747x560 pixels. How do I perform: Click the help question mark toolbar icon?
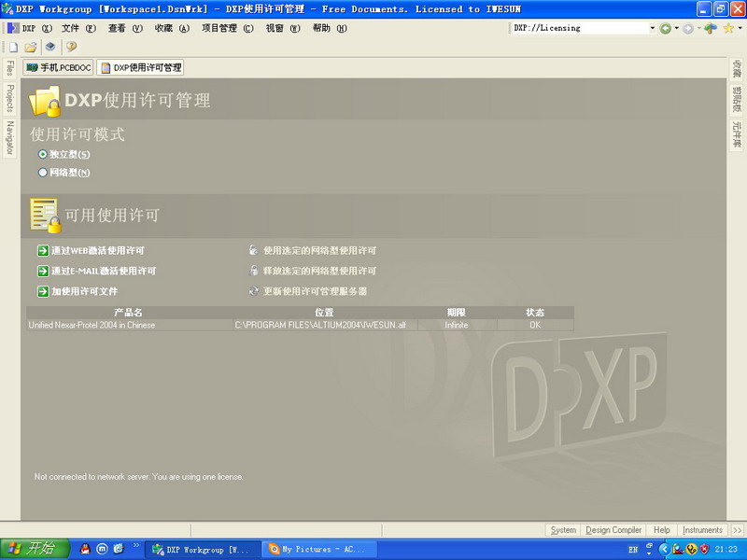click(x=72, y=46)
